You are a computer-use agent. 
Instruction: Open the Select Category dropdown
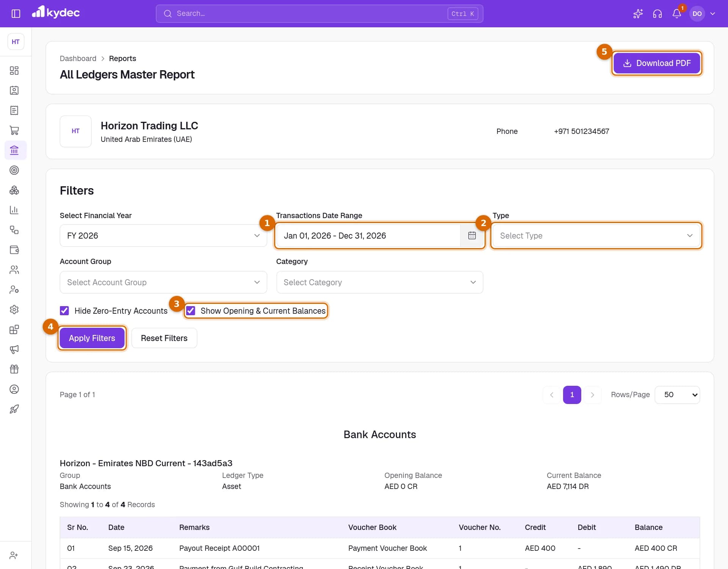point(380,282)
